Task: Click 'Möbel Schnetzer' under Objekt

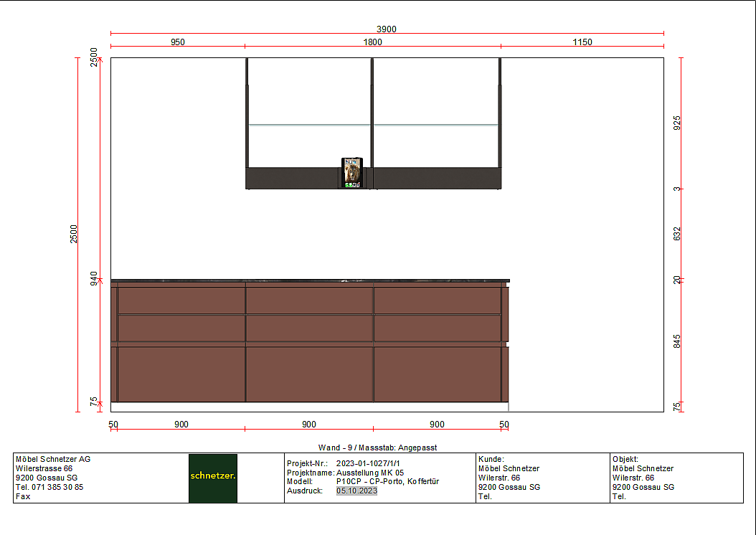Action: (643, 468)
